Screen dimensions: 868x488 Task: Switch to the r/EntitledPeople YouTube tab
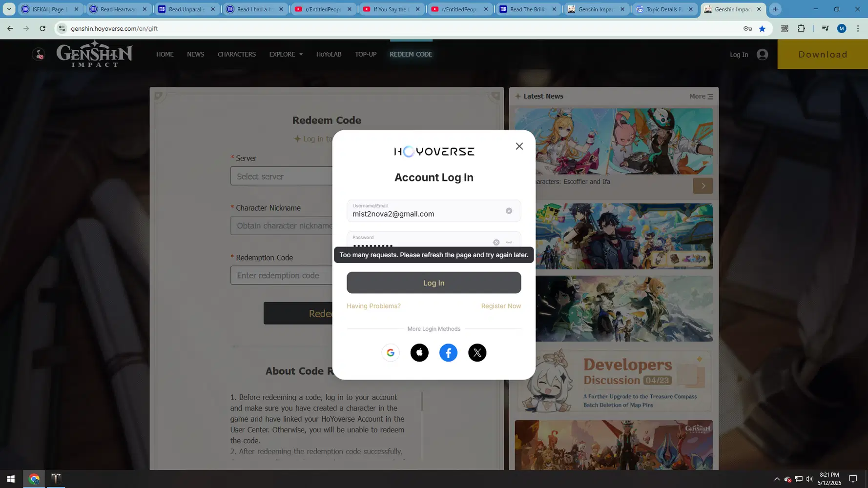click(x=323, y=9)
